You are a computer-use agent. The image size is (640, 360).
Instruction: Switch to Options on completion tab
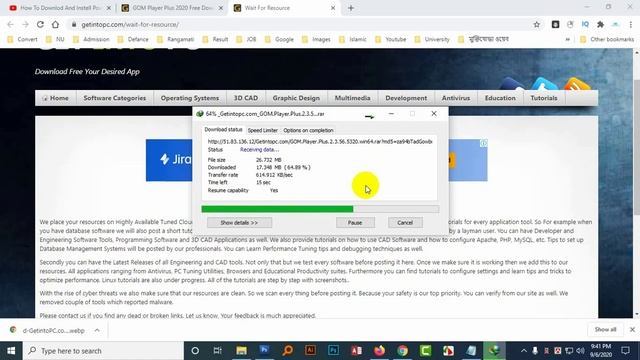(308, 130)
